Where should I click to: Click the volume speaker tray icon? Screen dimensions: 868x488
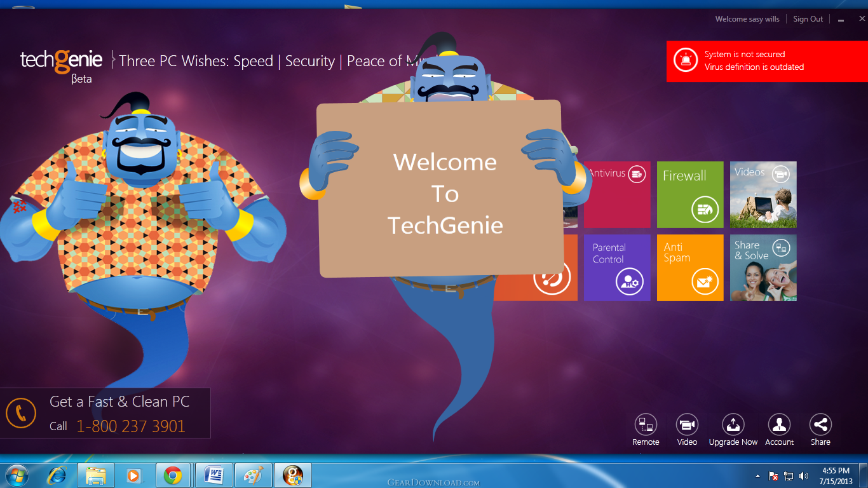[804, 475]
